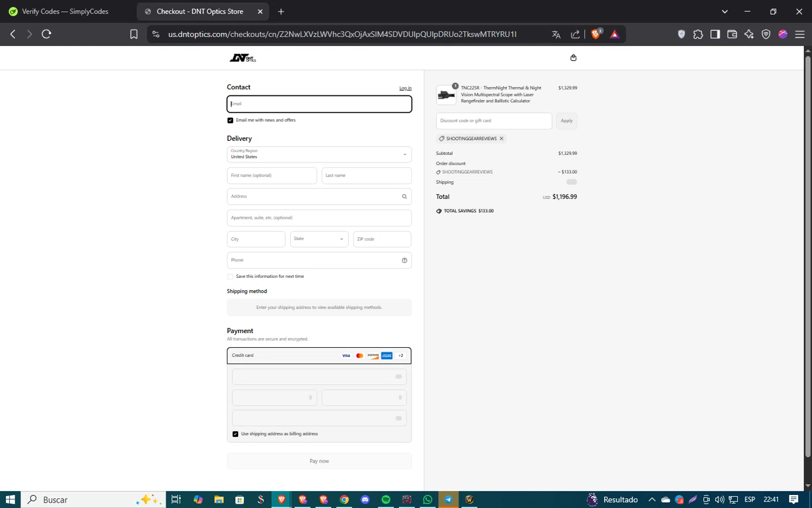Click the Windows taskbar Buscar search box
Image resolution: width=812 pixels, height=508 pixels.
[x=92, y=499]
